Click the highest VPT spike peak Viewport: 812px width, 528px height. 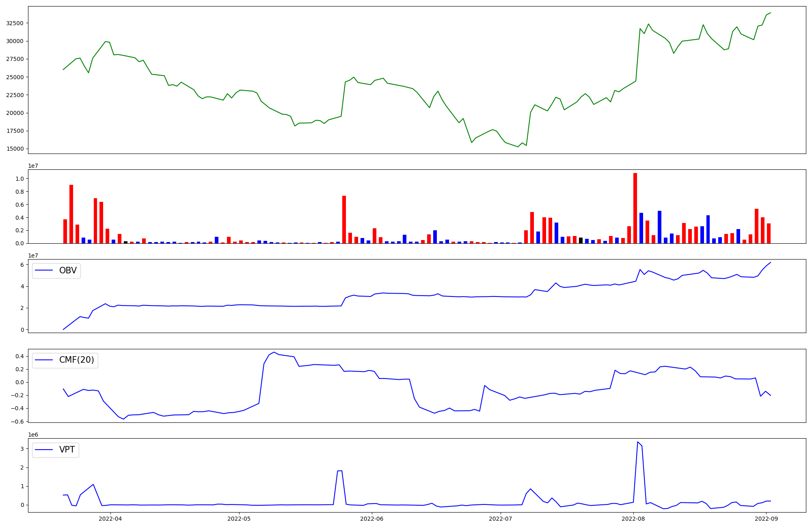(637, 442)
